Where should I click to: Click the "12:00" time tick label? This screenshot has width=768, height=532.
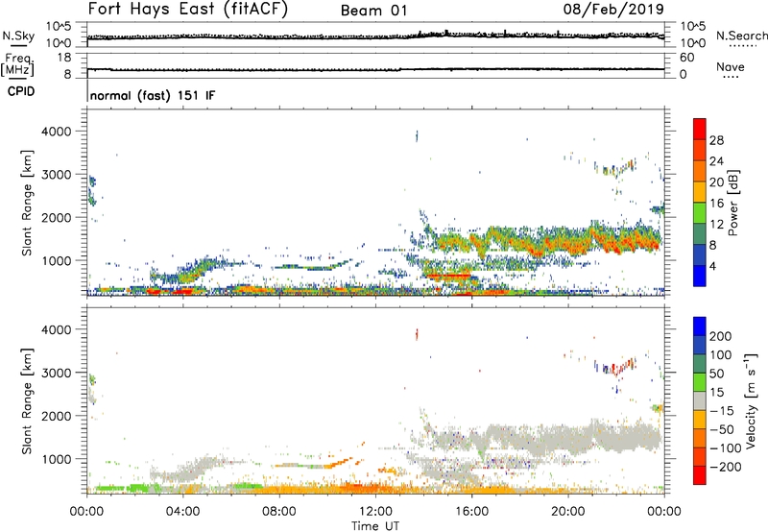[x=375, y=512]
